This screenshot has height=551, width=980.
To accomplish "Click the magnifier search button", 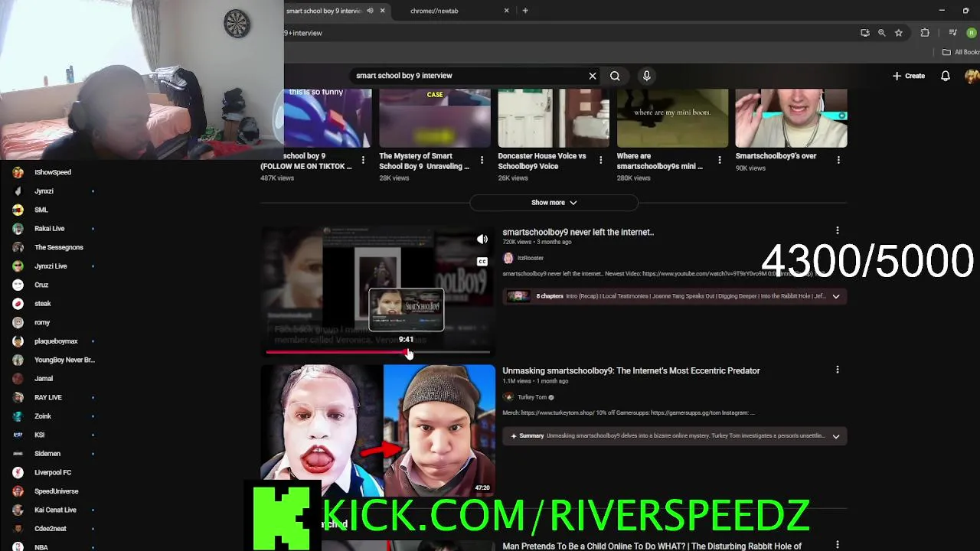I will pos(615,76).
